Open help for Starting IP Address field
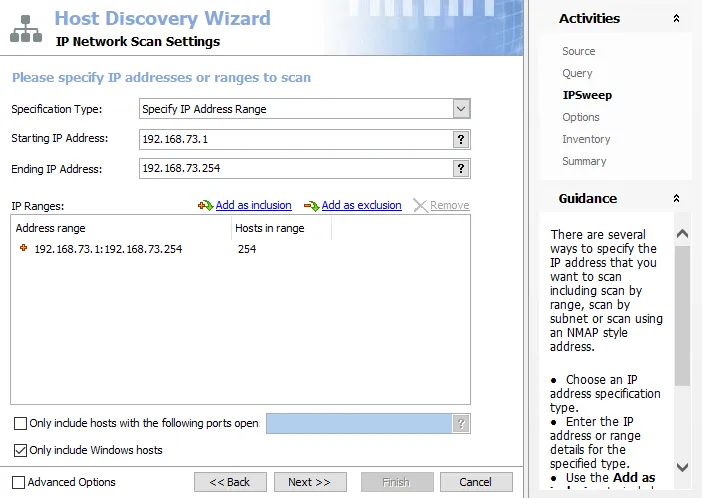Image resolution: width=702 pixels, height=498 pixels. 461,139
